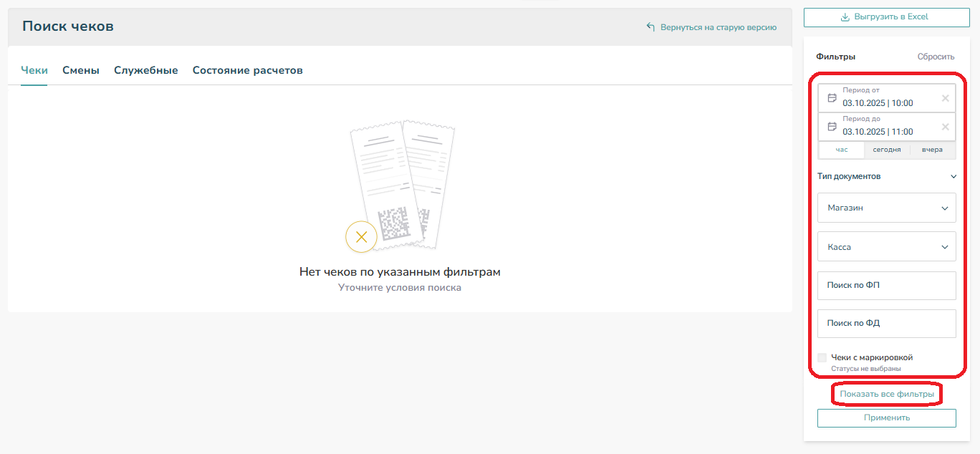Open the 'Касса' dropdown
Viewport: 980px width, 454px height.
click(886, 247)
